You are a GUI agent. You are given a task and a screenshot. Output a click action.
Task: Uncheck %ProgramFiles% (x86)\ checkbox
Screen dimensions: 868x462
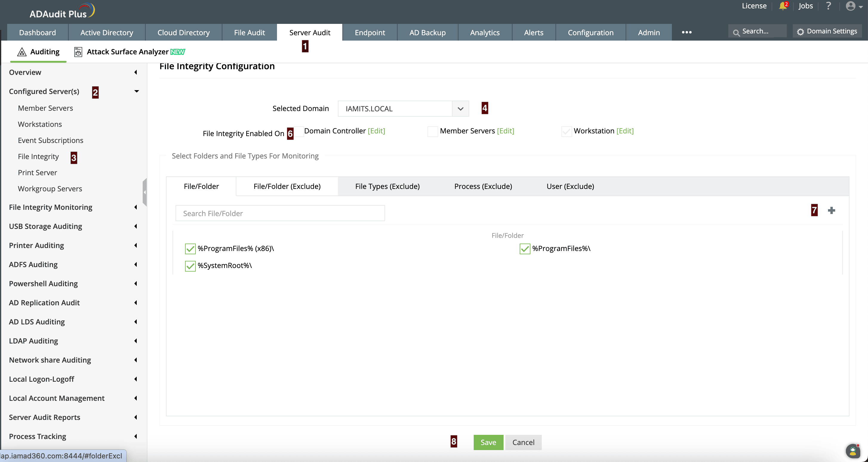(x=190, y=249)
